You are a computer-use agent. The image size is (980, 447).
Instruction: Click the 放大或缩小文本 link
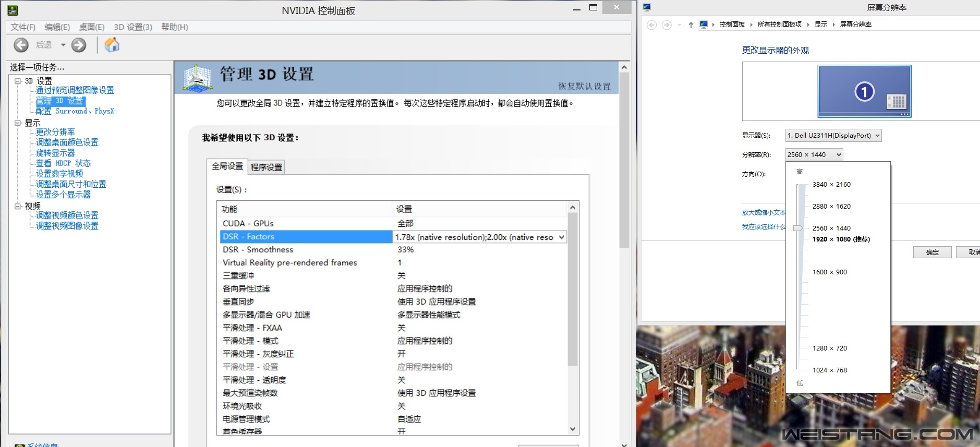point(764,213)
